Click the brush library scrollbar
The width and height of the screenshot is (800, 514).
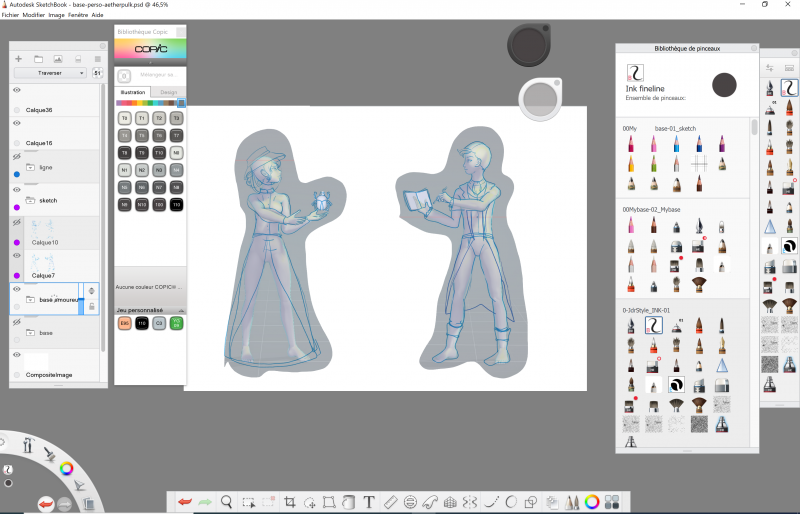[755, 127]
